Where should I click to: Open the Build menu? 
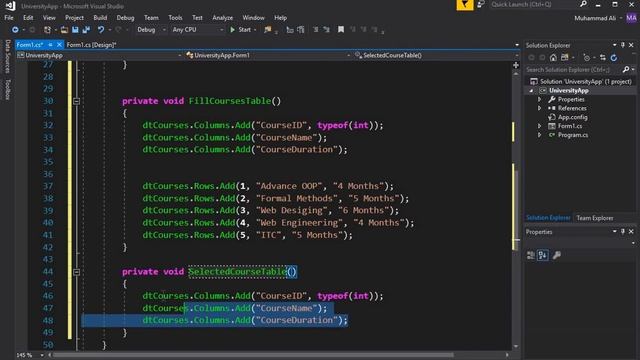coord(100,18)
